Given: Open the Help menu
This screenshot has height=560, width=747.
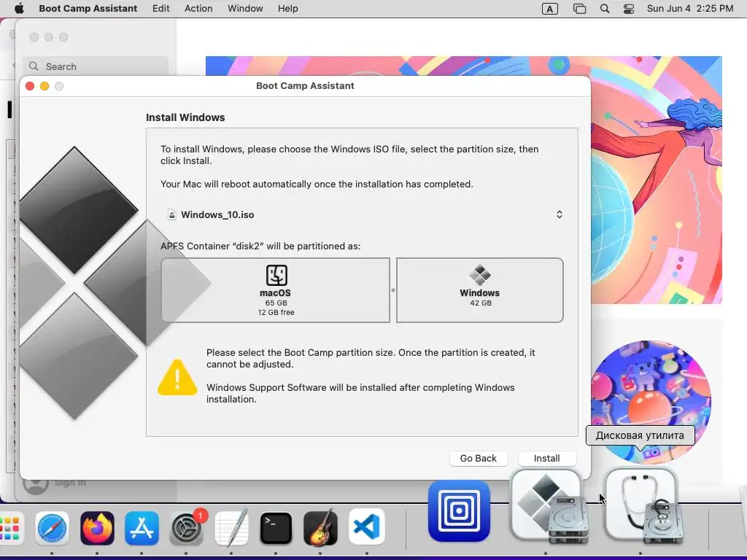Looking at the screenshot, I should point(288,9).
